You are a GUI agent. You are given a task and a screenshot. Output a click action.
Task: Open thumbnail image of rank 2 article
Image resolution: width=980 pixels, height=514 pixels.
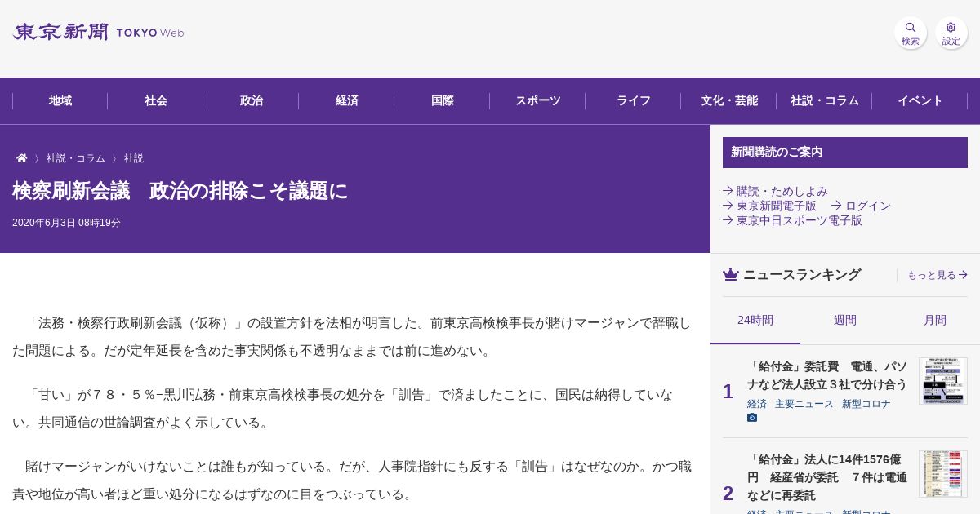943,474
